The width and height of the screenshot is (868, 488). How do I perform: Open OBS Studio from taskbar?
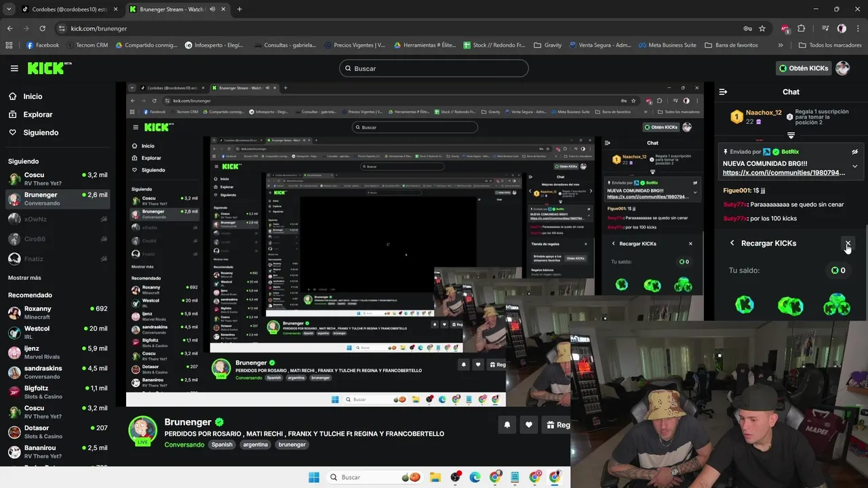(x=455, y=477)
